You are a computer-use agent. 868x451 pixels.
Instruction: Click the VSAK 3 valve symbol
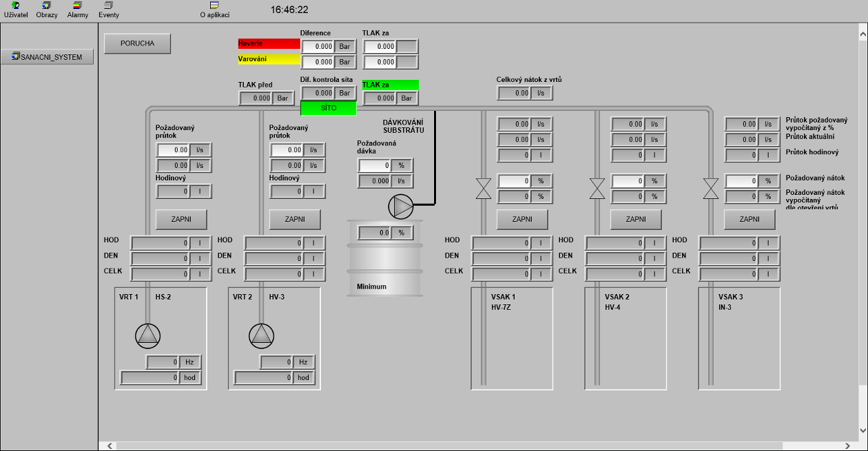[x=711, y=189]
